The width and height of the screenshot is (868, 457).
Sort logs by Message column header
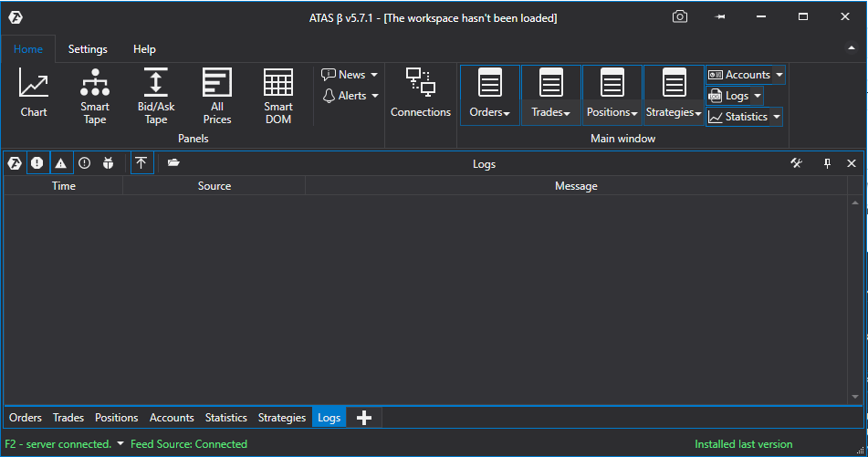pos(576,186)
